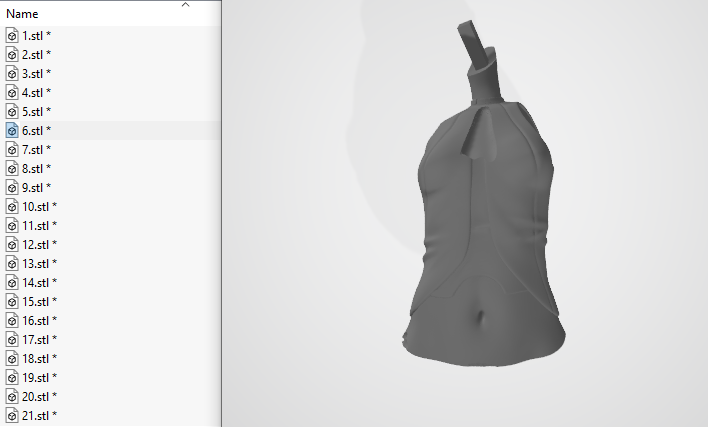Click the file name '14.stl *'
The image size is (708, 427).
(40, 282)
